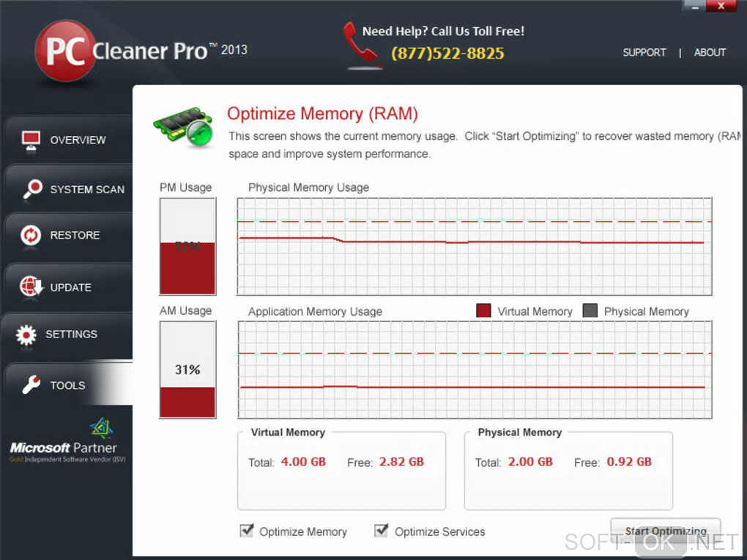Screen dimensions: 747x560
Task: Open the OVERVIEW sidebar section
Action: 67,140
